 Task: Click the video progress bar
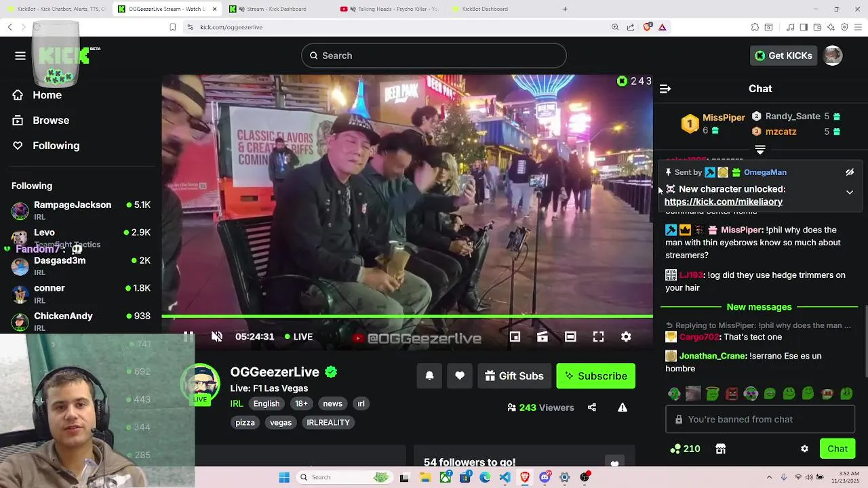(x=407, y=317)
